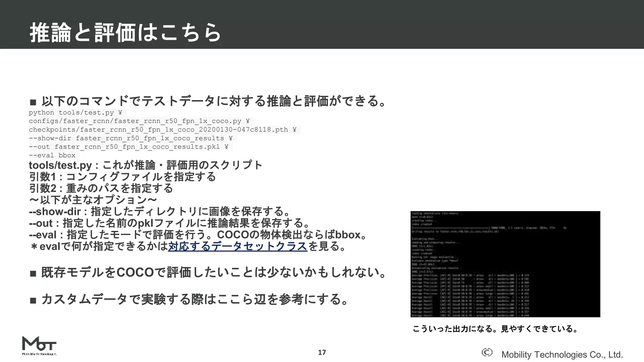Click the '--eval : 指定したモードで評価を行う' description
Viewport: 644px width, 362px height.
click(x=198, y=235)
